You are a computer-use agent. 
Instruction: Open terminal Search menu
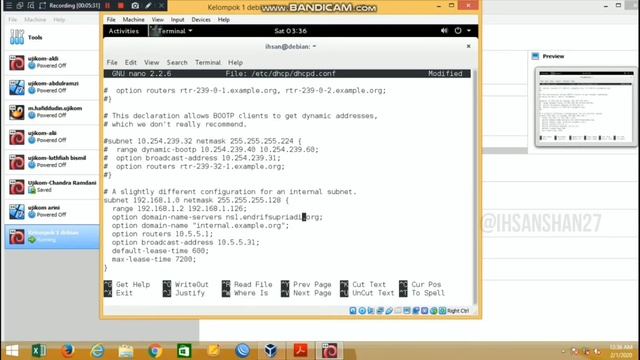click(x=177, y=62)
